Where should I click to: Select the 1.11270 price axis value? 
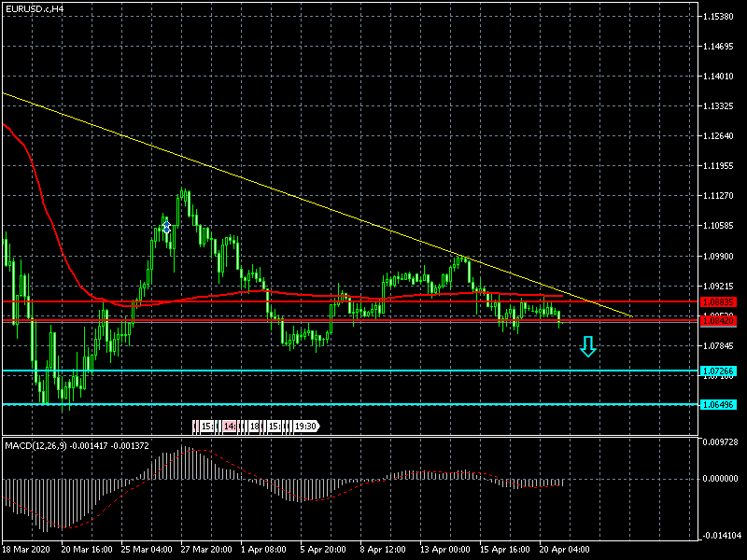722,196
